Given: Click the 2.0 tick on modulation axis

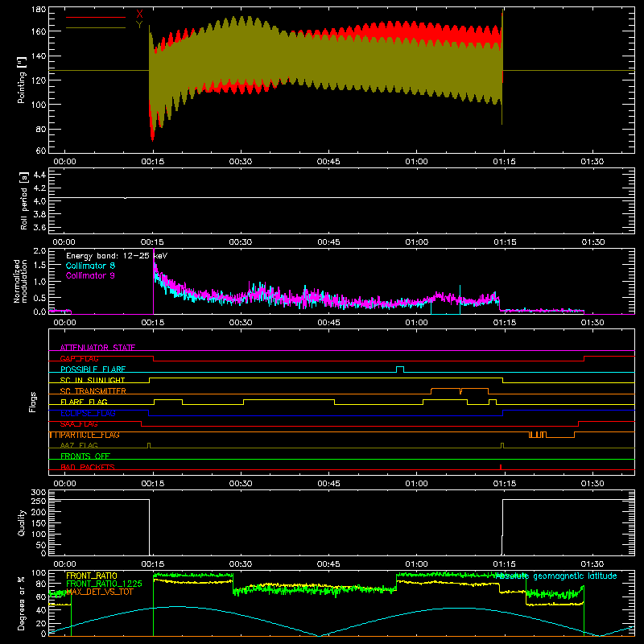Looking at the screenshot, I should (39, 251).
